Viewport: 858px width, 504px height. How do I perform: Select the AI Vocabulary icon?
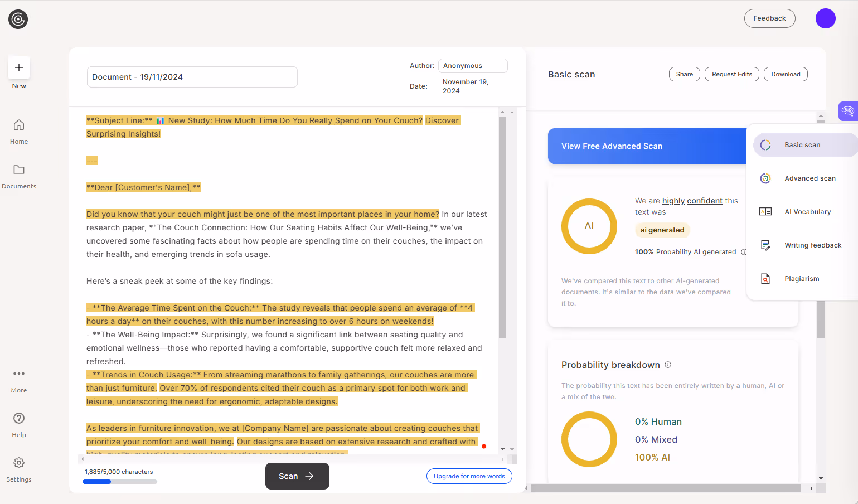(765, 211)
